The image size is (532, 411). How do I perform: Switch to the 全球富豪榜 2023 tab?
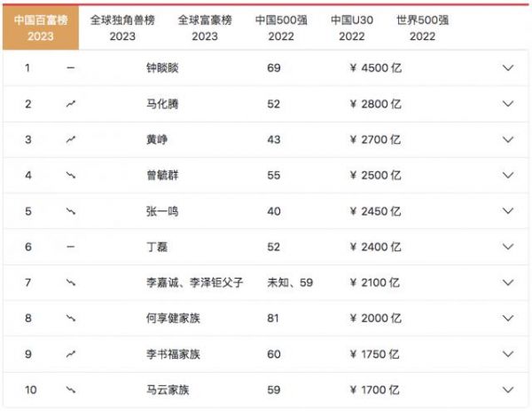tap(204, 28)
